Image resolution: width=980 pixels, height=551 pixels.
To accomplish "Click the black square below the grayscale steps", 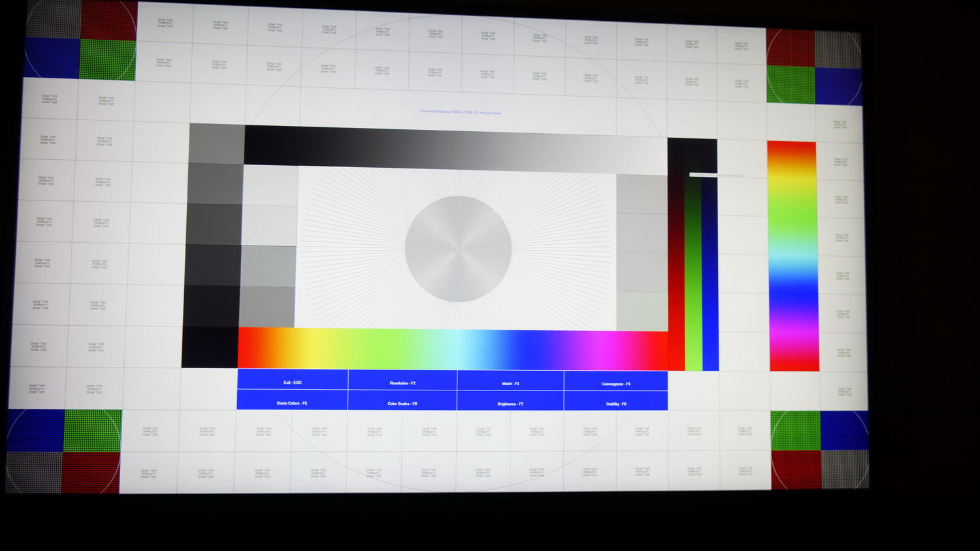I will pos(210,347).
